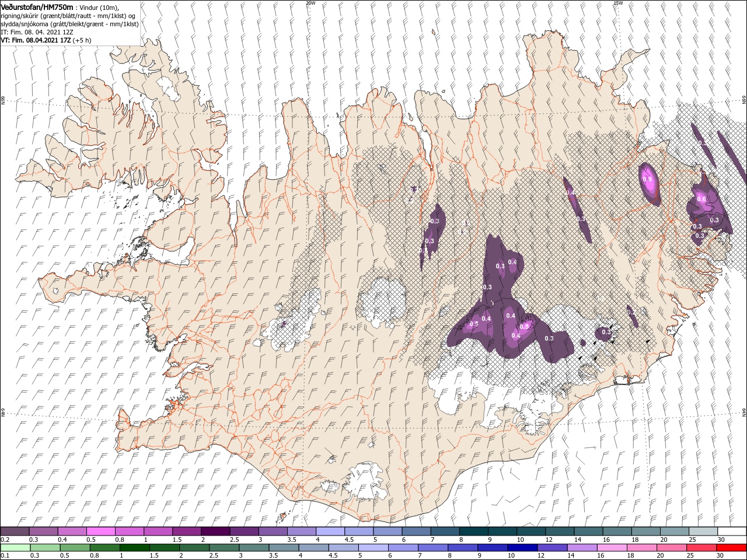The image size is (747, 560).
Task: Click the 'VT: Fim. 08.04.2021 17Z (+5 h)' line
Action: point(46,40)
